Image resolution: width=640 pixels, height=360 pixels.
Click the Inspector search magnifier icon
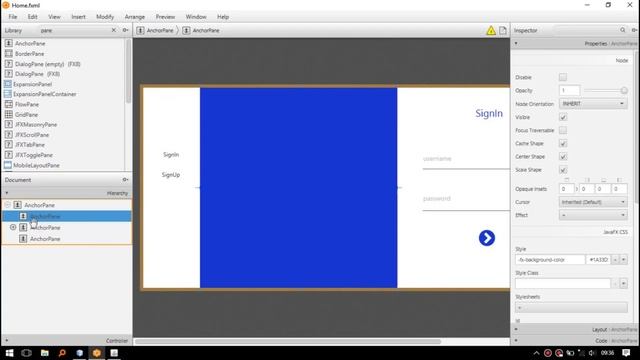point(623,30)
